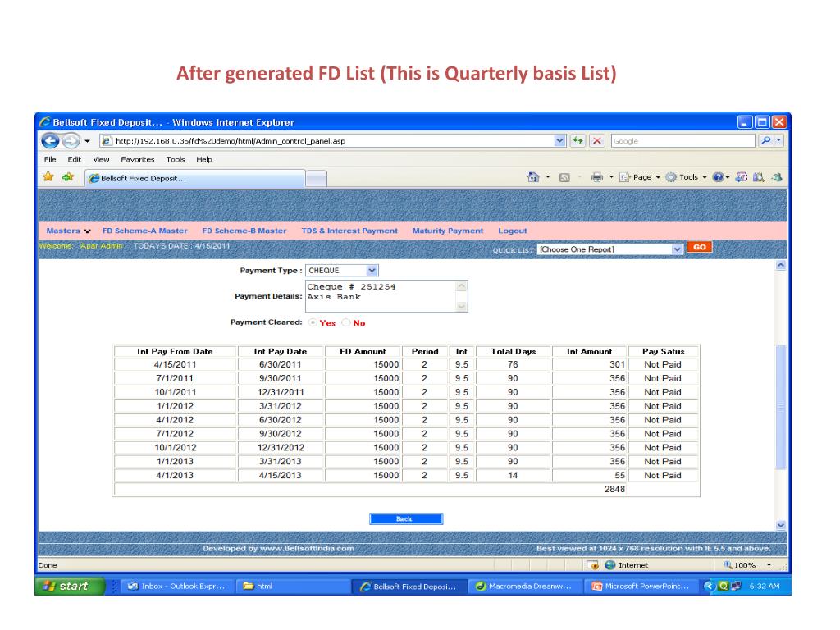
Task: Open the Payment Type dropdown
Action: pos(372,270)
